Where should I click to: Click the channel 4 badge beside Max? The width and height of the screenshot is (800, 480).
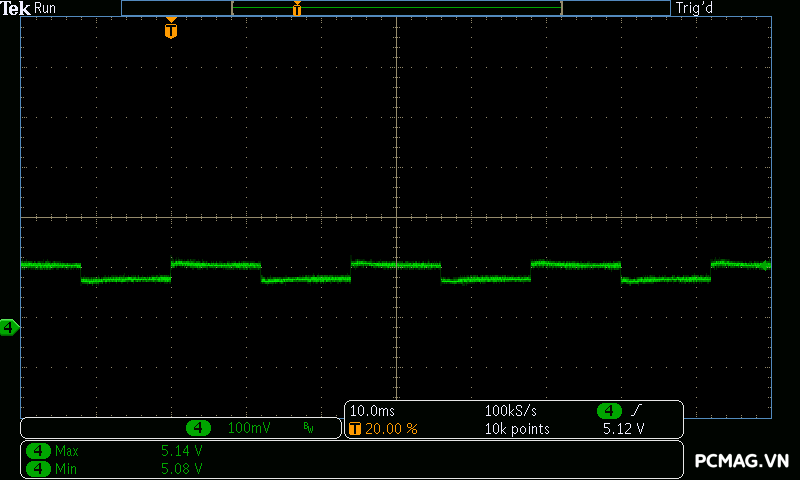click(x=38, y=451)
